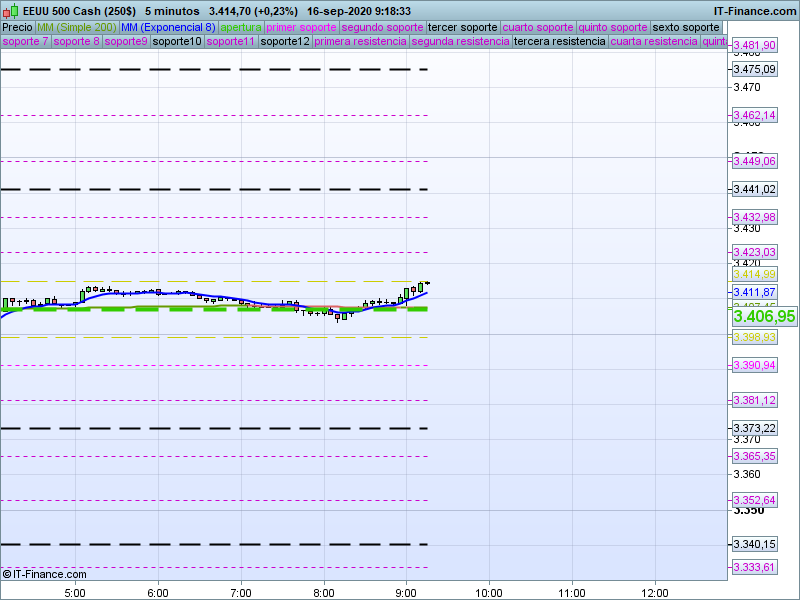800x600 pixels.
Task: Click the primera resistencia label
Action: [359, 42]
